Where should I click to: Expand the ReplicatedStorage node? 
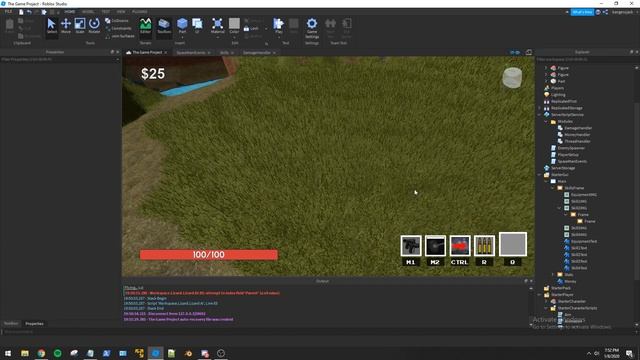[x=540, y=108]
